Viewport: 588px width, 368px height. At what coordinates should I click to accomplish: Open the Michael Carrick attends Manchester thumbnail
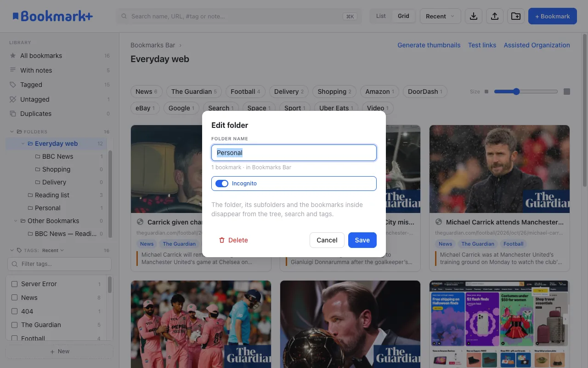tap(499, 169)
